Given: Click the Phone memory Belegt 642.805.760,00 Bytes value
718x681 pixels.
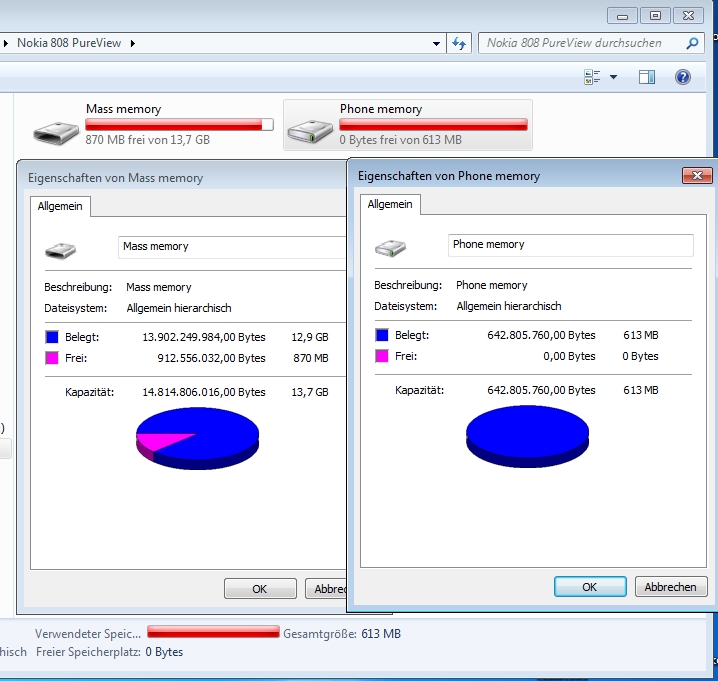Looking at the screenshot, I should (x=541, y=335).
